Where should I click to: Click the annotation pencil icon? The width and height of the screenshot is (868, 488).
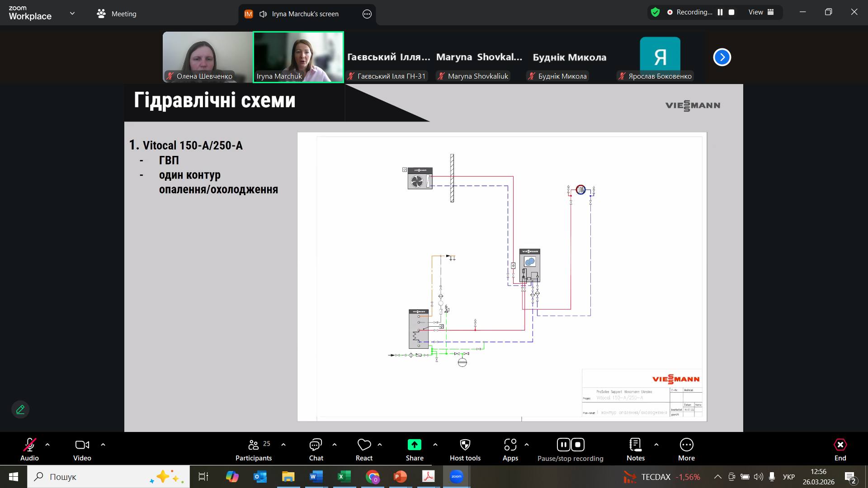click(20, 409)
